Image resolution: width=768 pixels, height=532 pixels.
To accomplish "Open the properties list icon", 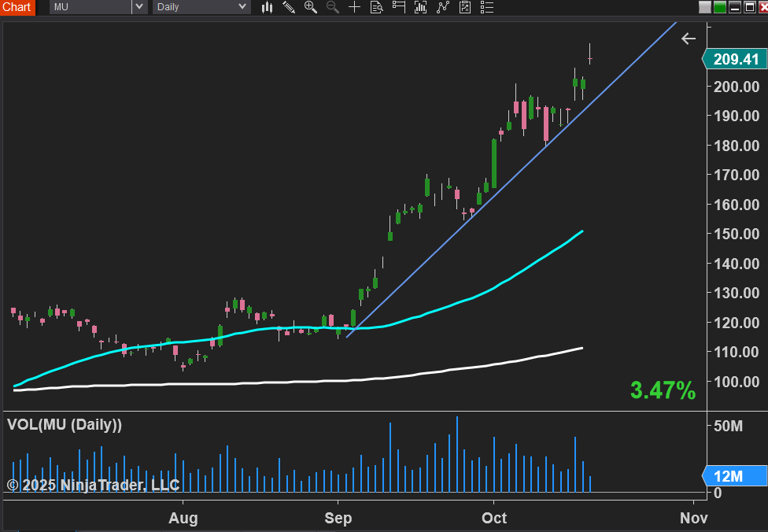I will tap(487, 7).
